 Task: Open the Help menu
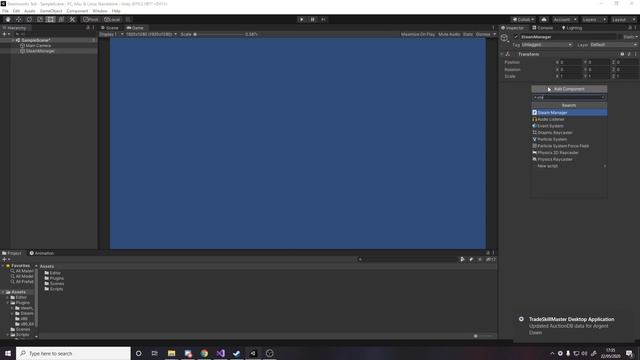tap(116, 11)
